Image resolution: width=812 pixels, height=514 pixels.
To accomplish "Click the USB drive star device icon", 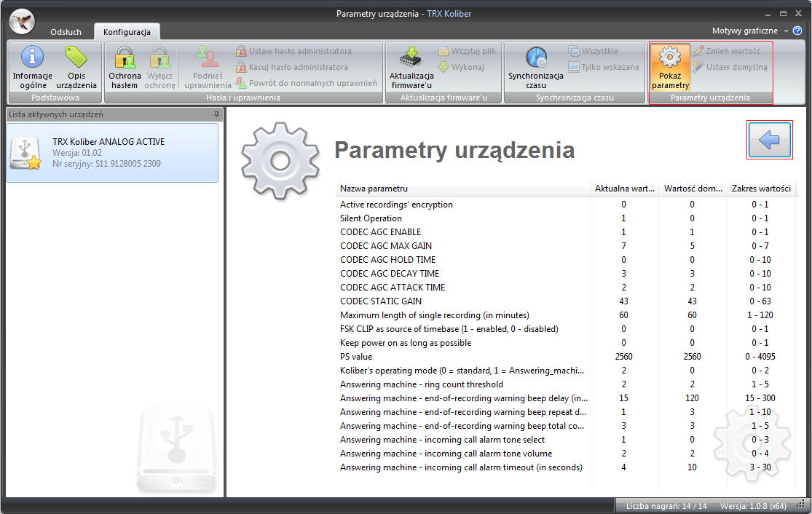I will pos(26,153).
